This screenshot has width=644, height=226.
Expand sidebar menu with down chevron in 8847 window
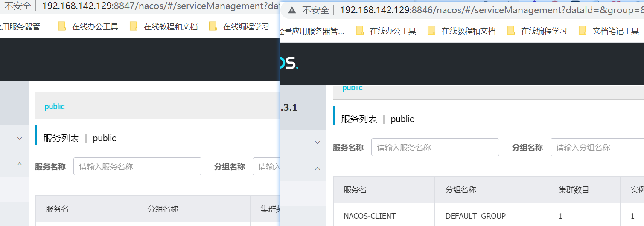point(20,138)
